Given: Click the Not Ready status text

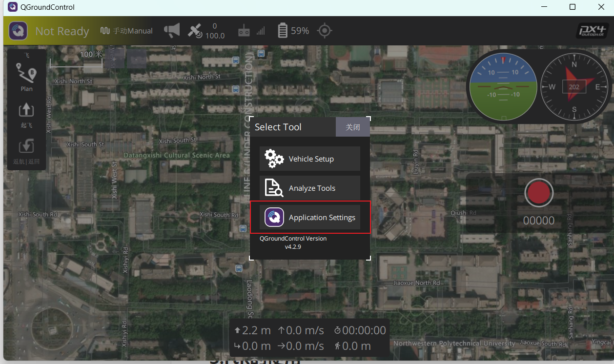Looking at the screenshot, I should [x=62, y=31].
